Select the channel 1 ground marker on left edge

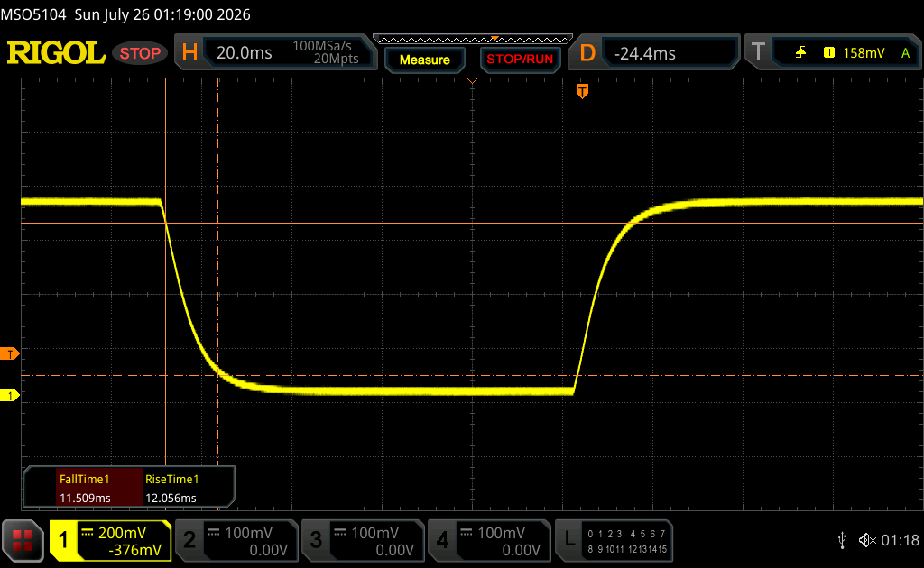pyautogui.click(x=9, y=396)
